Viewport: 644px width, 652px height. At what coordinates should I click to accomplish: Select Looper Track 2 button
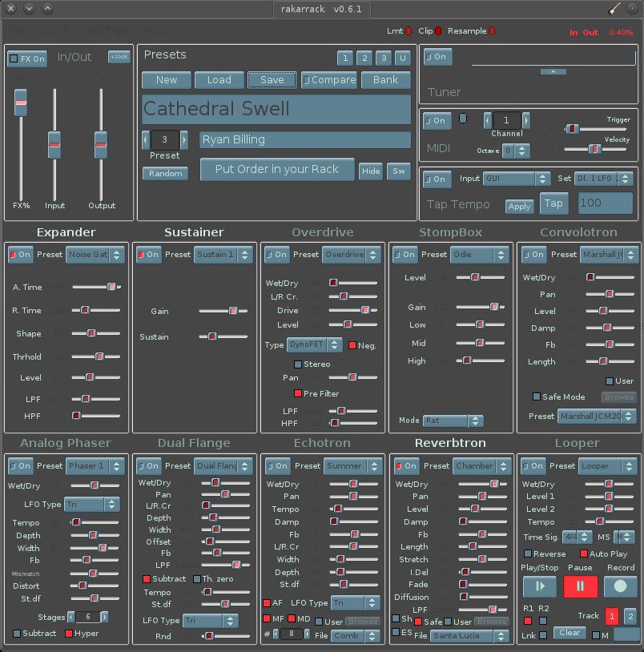coord(630,616)
